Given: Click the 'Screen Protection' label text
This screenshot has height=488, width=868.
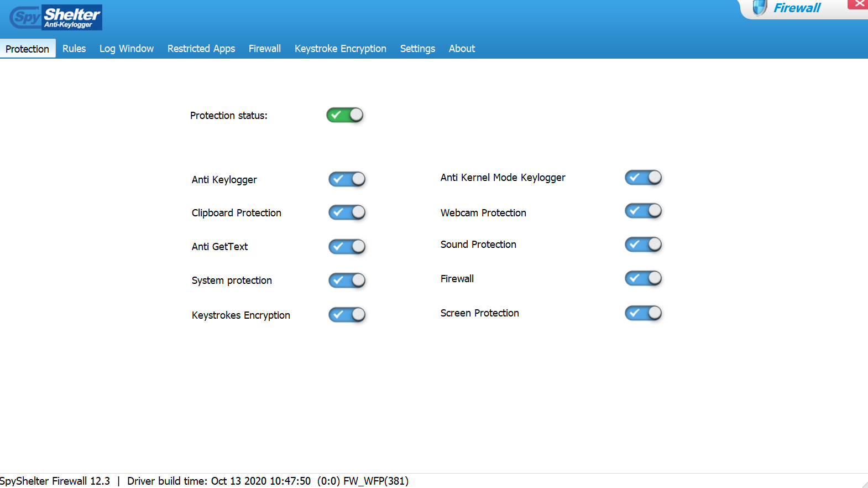Looking at the screenshot, I should 480,313.
